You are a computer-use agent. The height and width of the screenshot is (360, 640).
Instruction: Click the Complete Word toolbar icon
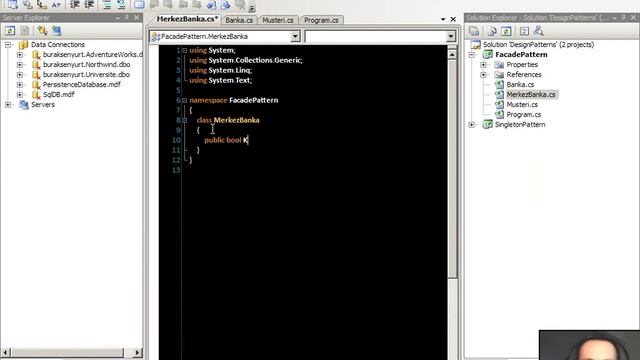[56, 4]
